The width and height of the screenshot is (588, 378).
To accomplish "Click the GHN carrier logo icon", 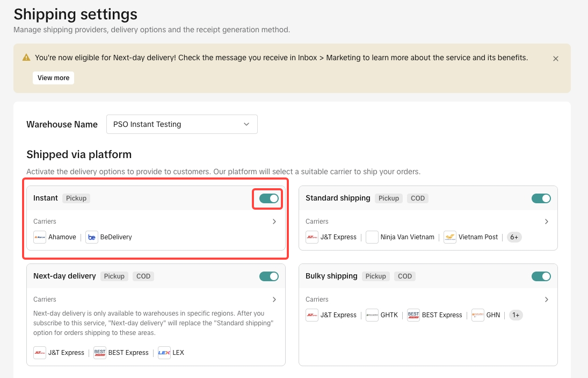I will 478,315.
